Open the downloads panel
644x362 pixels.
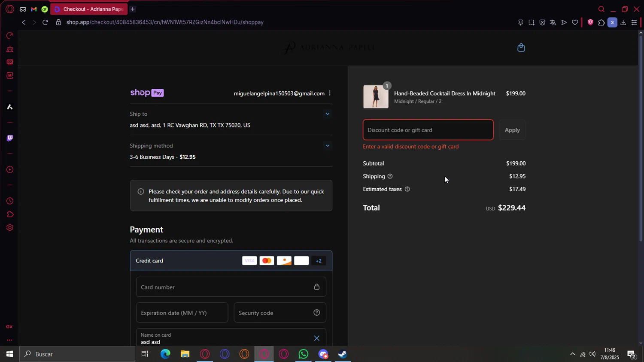point(623,22)
